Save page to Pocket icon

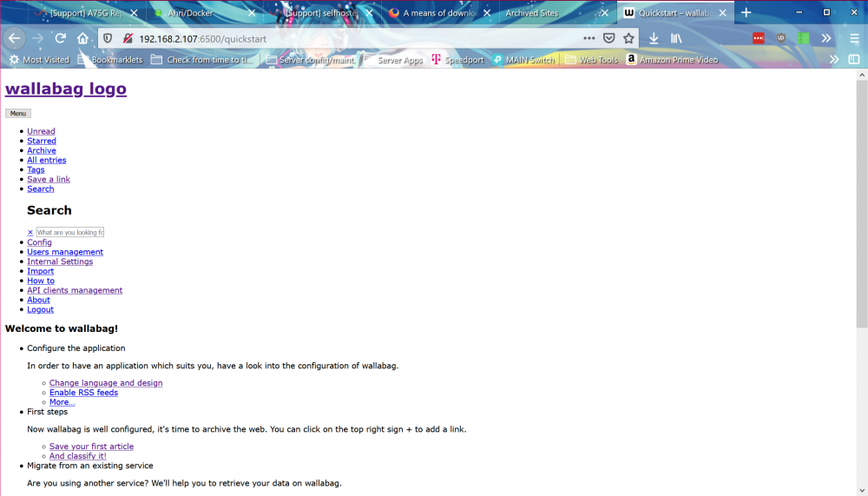609,38
